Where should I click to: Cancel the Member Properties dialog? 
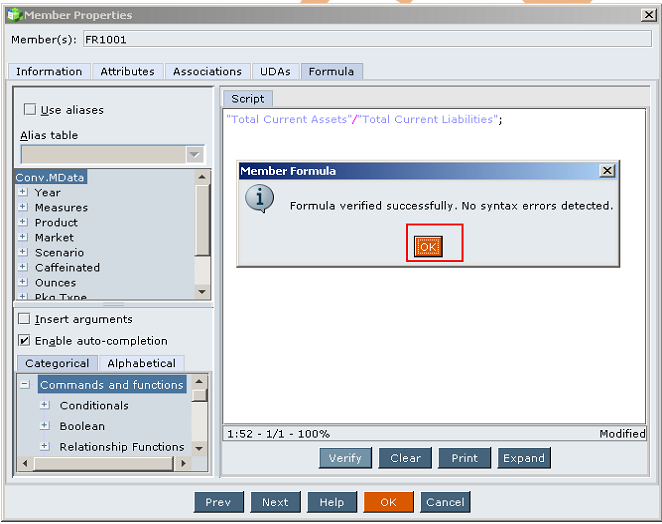[445, 502]
